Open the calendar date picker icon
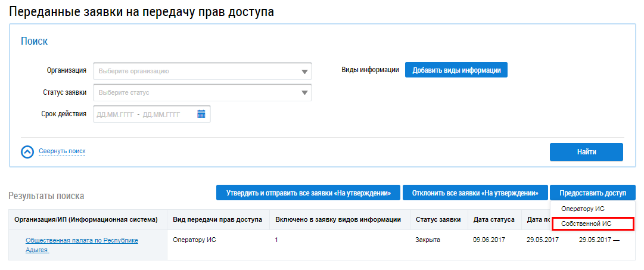644x270 pixels. click(x=201, y=114)
